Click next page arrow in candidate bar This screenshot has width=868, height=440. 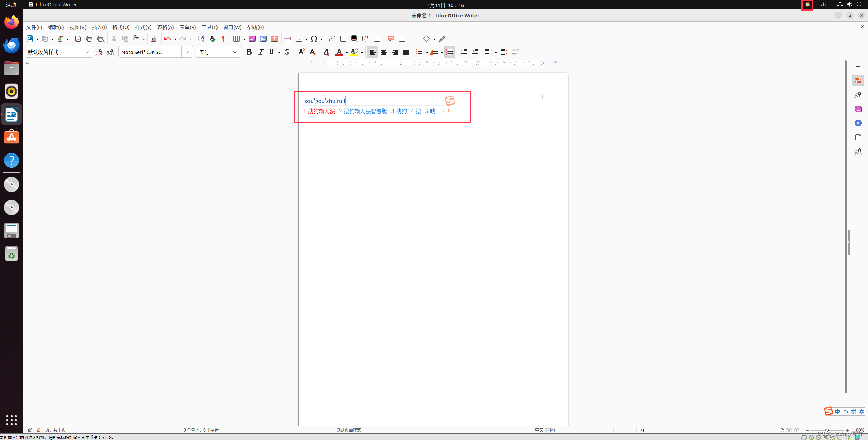[x=449, y=111]
